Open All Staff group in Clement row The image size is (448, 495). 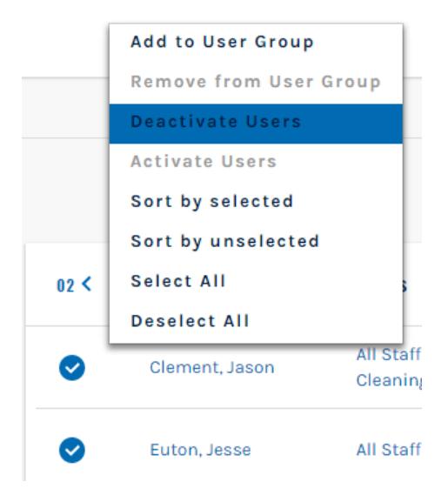pos(389,355)
